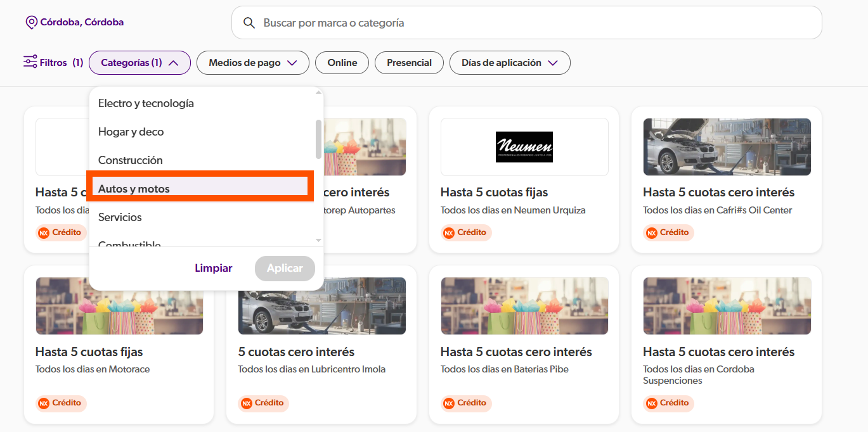Click the Neumen logo image
Image resolution: width=868 pixels, height=432 pixels.
[524, 147]
